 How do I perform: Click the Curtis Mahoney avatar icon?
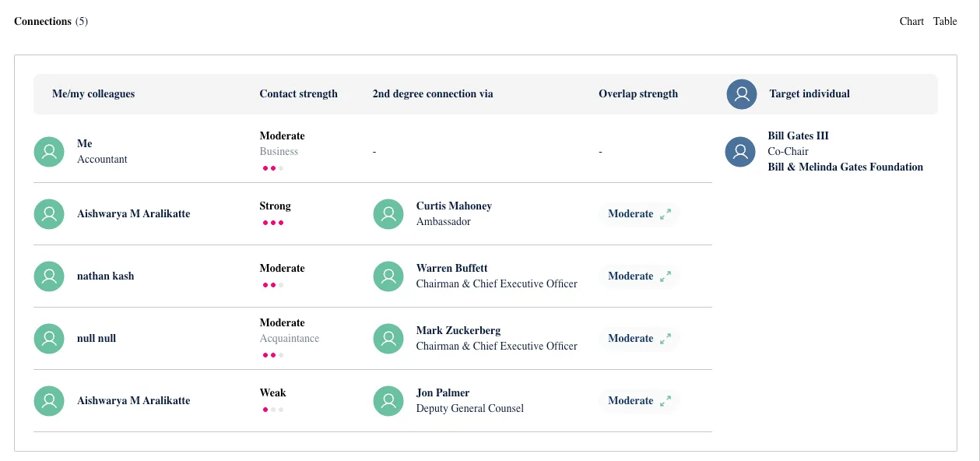click(x=388, y=214)
